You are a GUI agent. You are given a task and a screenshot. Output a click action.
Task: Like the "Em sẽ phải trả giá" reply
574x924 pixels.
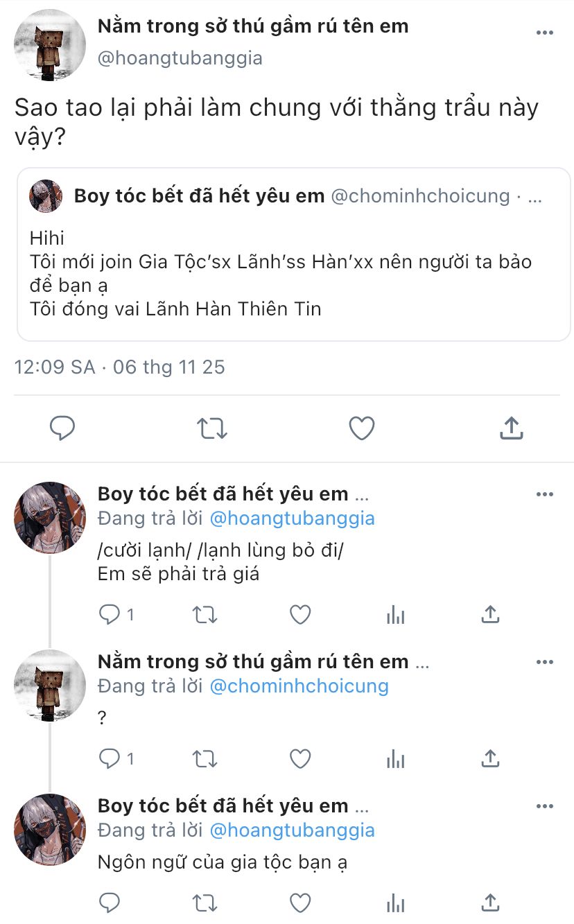pyautogui.click(x=299, y=614)
